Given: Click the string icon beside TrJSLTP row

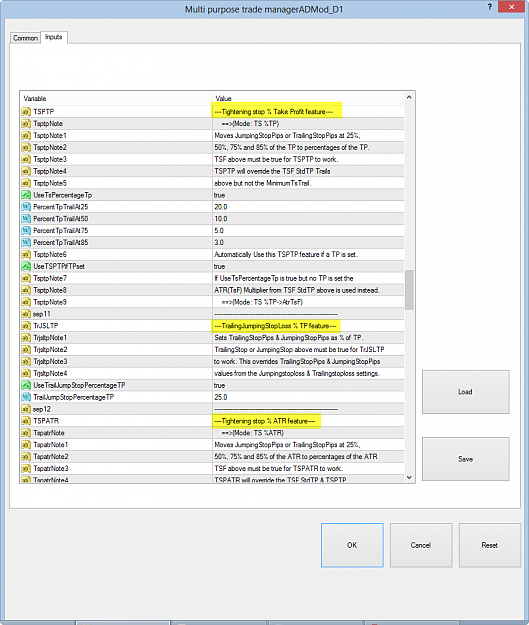Looking at the screenshot, I should coord(26,326).
